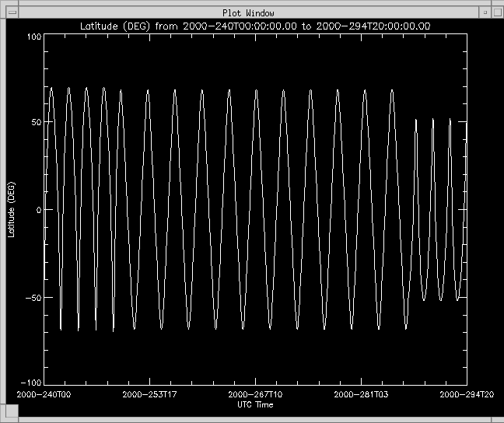Click the 2000-267T10 x-axis tick label

[x=256, y=395]
